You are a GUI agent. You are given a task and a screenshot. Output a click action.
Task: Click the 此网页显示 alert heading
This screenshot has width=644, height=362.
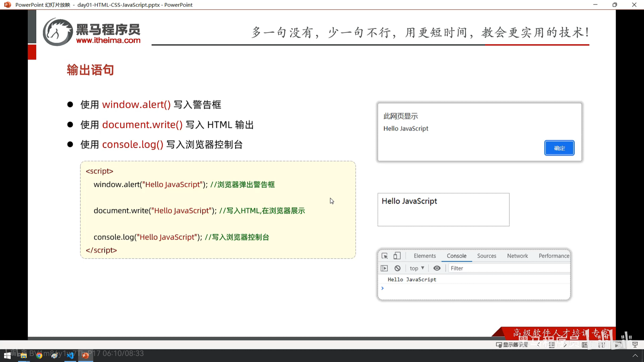pos(401,116)
